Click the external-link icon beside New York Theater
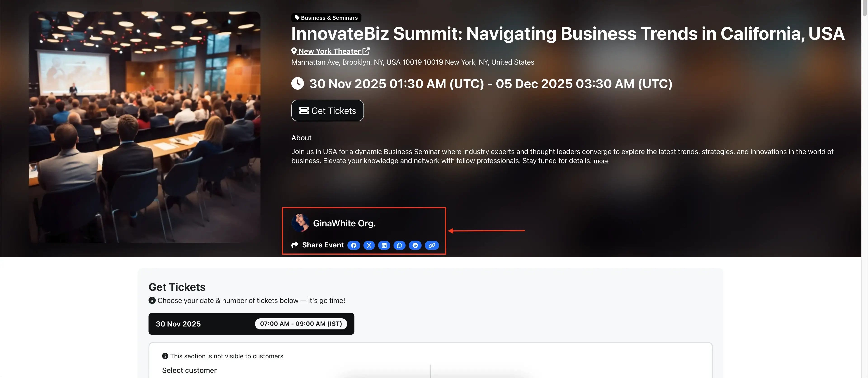This screenshot has height=378, width=868. (366, 51)
